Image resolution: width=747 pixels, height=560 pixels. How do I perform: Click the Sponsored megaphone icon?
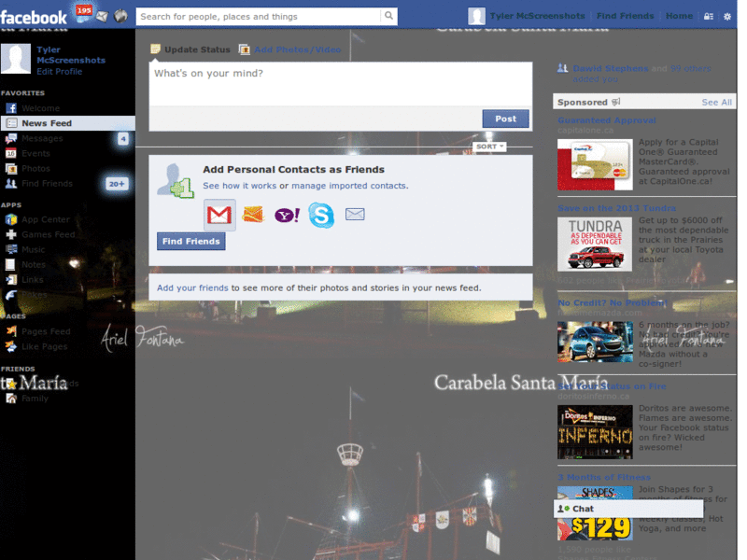coord(616,102)
